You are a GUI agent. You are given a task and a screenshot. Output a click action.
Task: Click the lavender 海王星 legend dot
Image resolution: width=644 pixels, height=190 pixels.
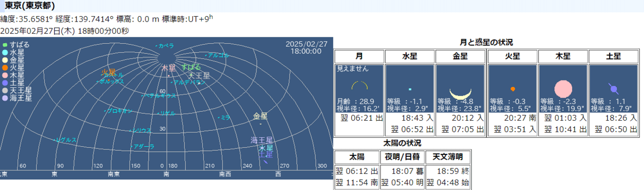coord(5,98)
